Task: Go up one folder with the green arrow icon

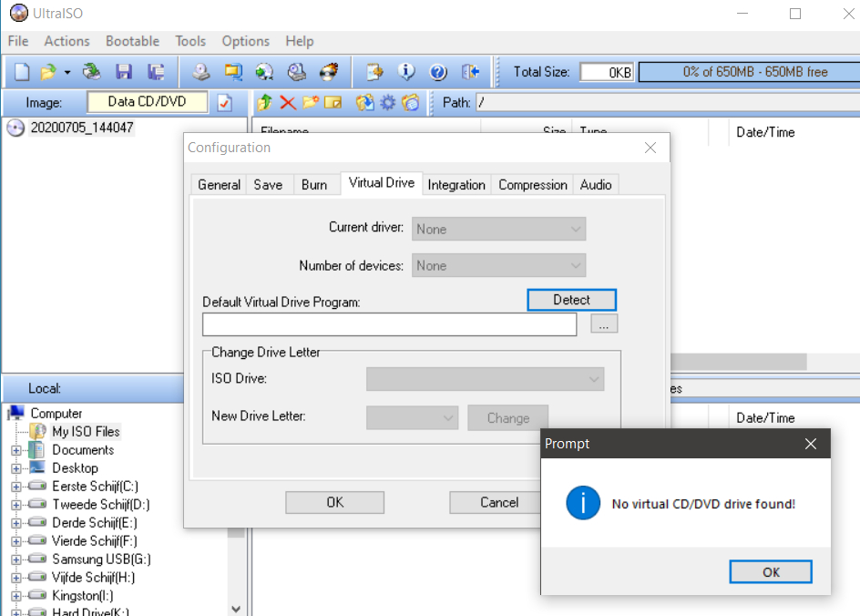Action: click(265, 102)
